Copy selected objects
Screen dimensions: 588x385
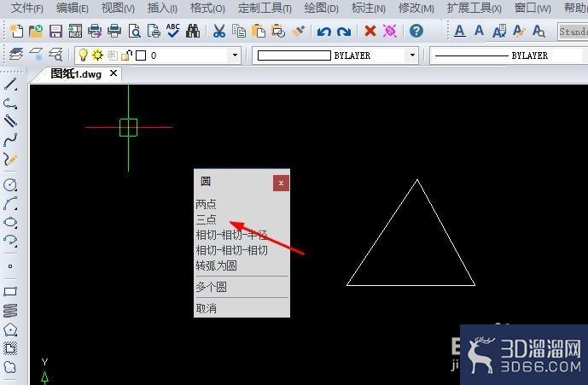click(x=239, y=31)
